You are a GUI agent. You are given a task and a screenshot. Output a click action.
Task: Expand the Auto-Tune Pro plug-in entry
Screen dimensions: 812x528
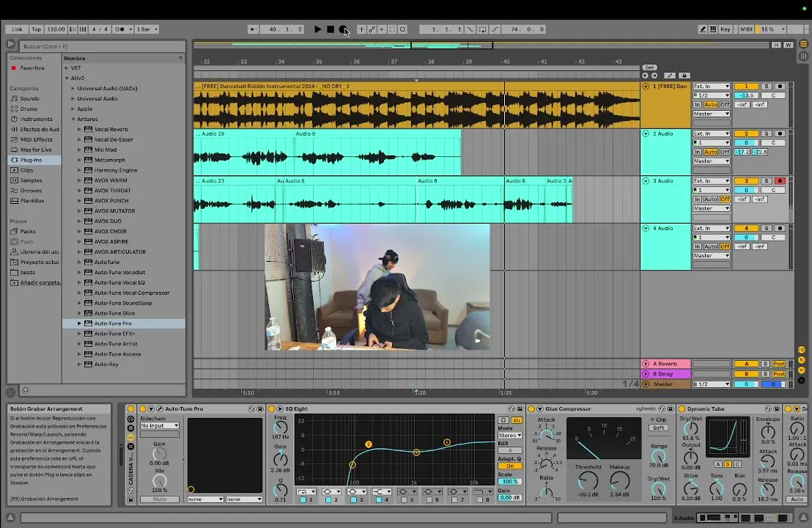(79, 323)
